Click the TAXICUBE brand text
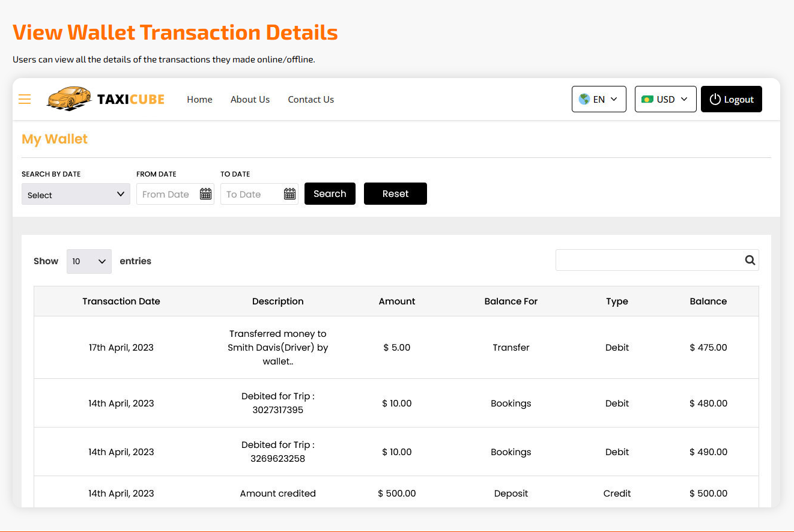Image resolution: width=794 pixels, height=532 pixels. [131, 99]
